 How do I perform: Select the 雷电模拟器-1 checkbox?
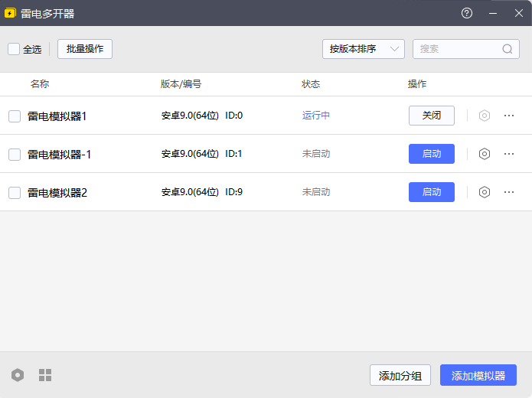point(15,155)
